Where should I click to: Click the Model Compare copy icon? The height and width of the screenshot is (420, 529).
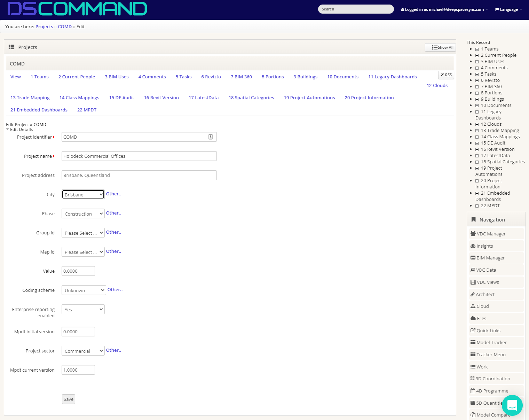click(473, 415)
